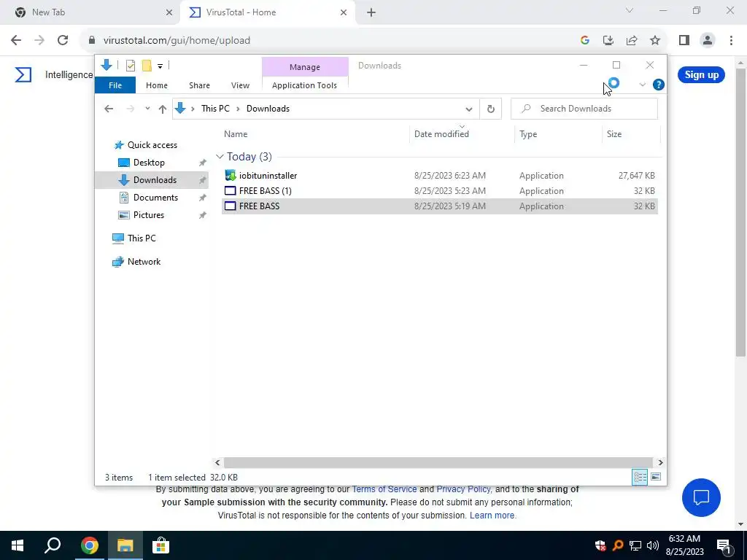Select the Manage contextual tab
747x560 pixels.
click(x=305, y=67)
